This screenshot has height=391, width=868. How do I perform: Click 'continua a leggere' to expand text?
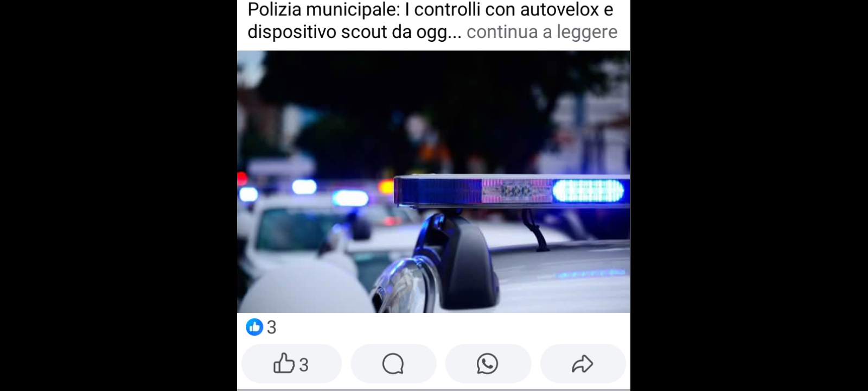542,32
